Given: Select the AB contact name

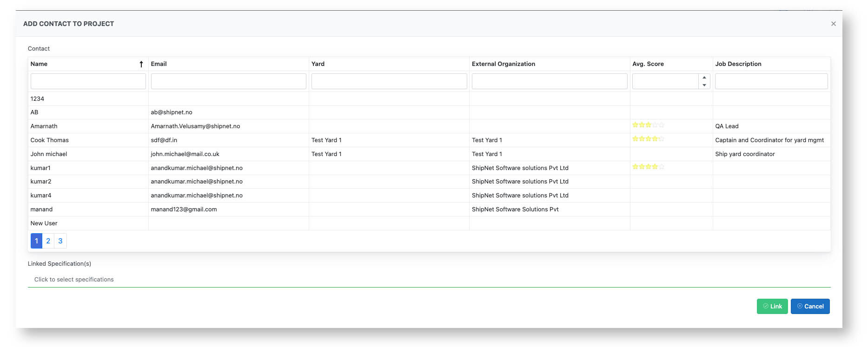Looking at the screenshot, I should pyautogui.click(x=34, y=112).
